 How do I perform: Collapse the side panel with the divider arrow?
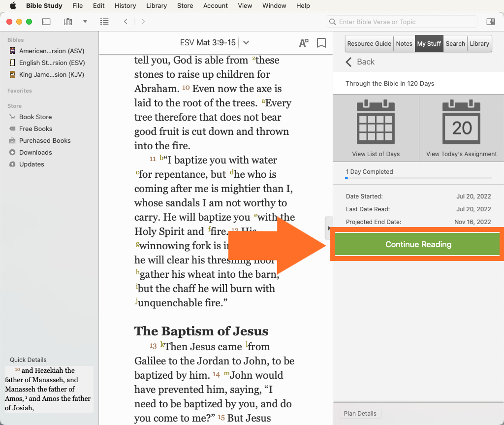329,228
